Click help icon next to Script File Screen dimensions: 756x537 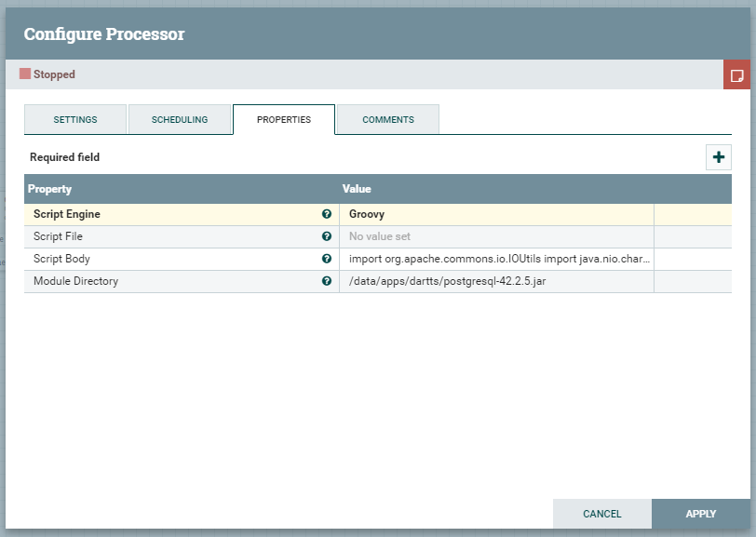click(x=327, y=236)
